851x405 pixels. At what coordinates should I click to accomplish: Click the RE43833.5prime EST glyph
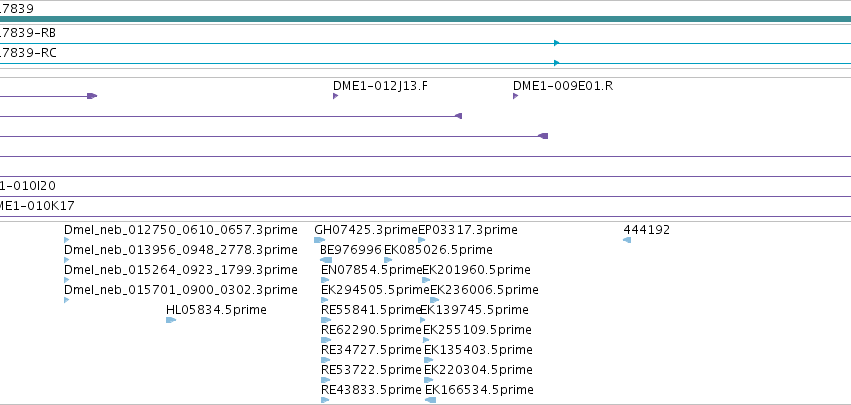[x=325, y=400]
